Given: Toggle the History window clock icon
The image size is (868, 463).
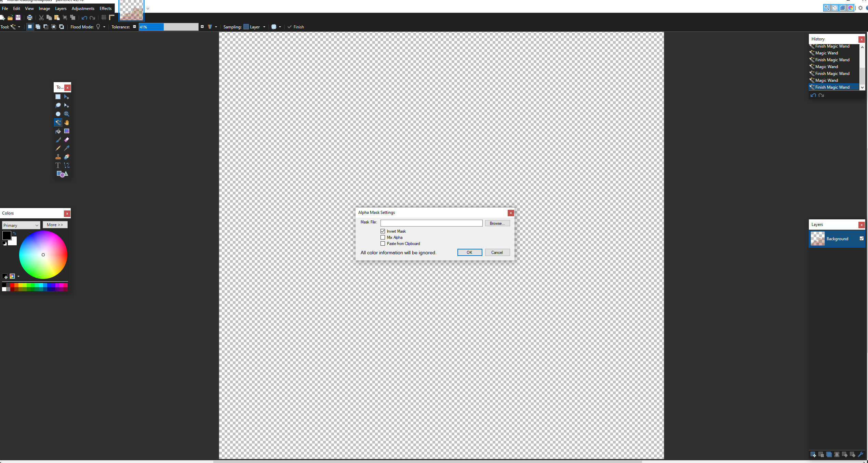Looking at the screenshot, I should pyautogui.click(x=835, y=8).
